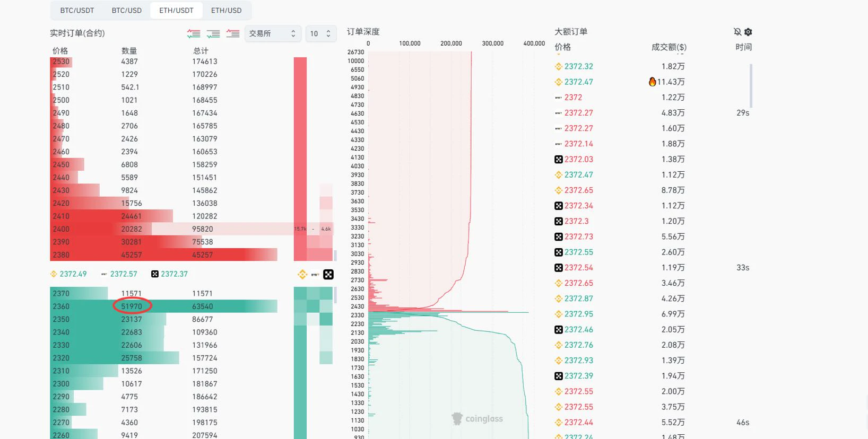The width and height of the screenshot is (868, 439).
Task: Click the 2372.37 OKX last price
Action: click(175, 274)
